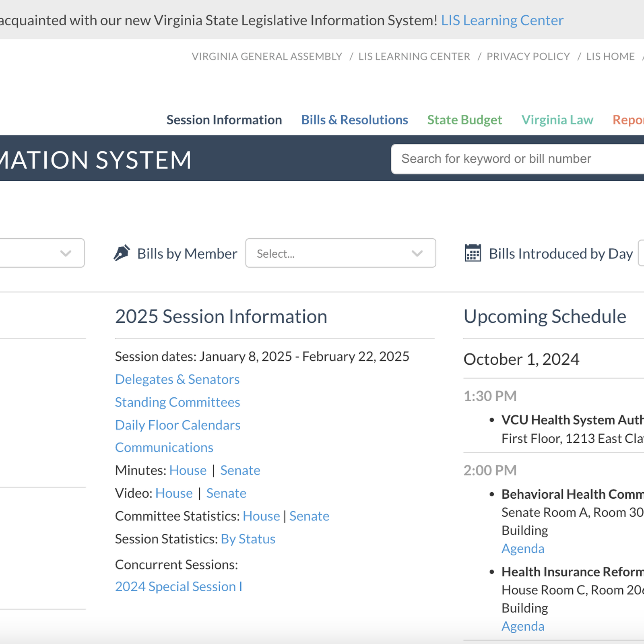View Daily Floor Calendars

(178, 425)
